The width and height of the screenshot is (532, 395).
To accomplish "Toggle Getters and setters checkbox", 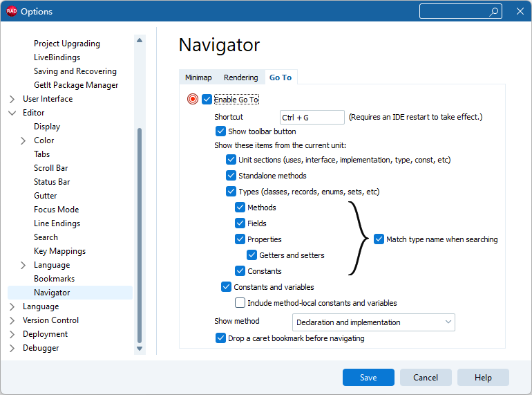I will [251, 255].
